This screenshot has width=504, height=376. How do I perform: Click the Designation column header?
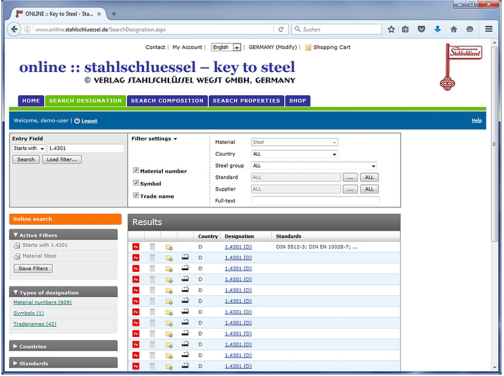coord(239,236)
